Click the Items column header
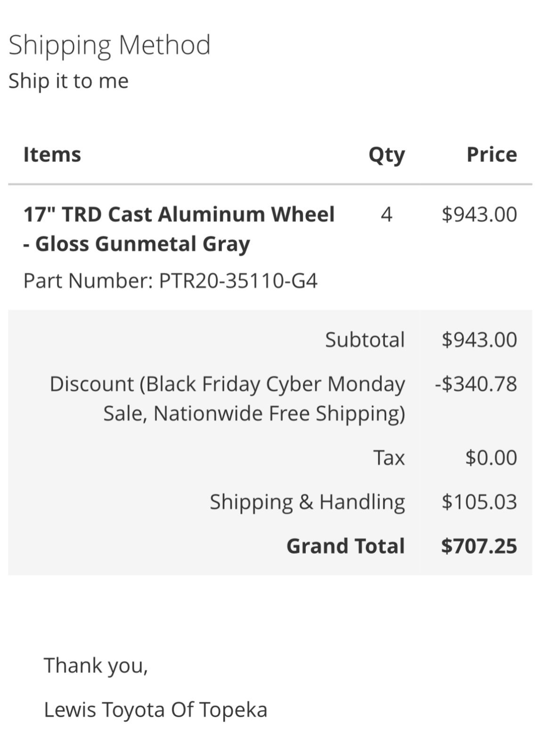Viewport: 560px width, 754px height. 52,155
